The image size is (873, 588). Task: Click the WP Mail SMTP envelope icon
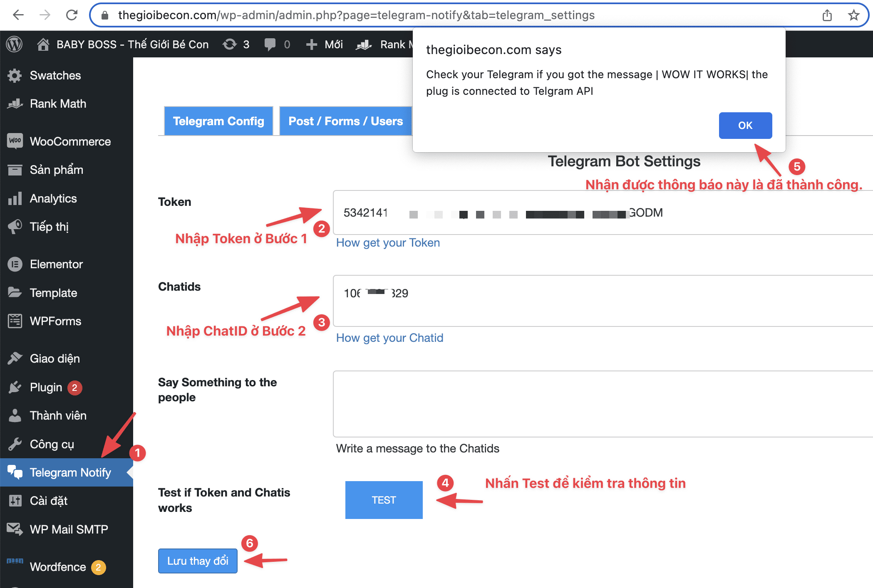coord(15,529)
